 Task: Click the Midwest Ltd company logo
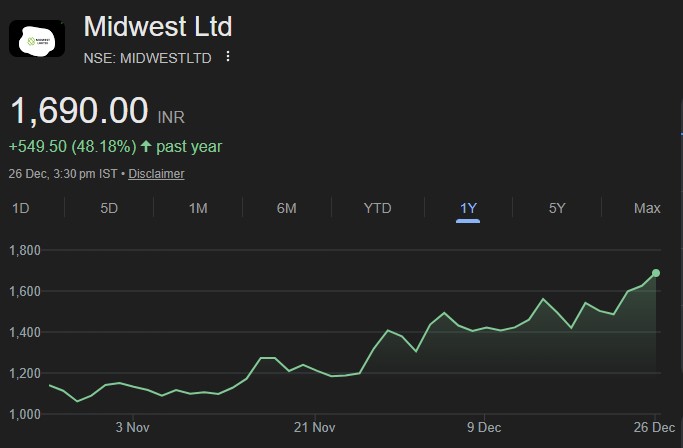[37, 40]
